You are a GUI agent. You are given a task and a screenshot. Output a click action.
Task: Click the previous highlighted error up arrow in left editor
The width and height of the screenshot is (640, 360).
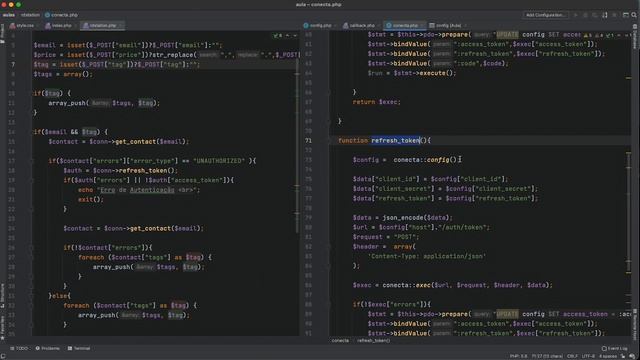tap(287, 36)
